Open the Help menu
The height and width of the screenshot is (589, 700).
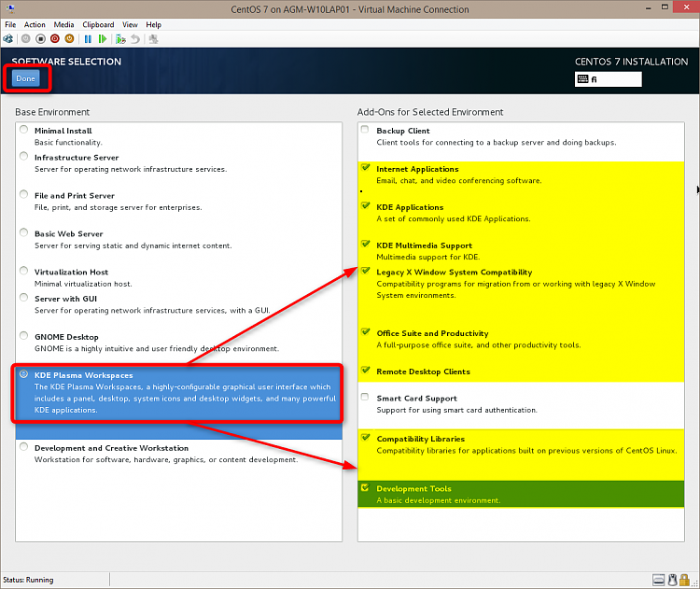point(154,24)
